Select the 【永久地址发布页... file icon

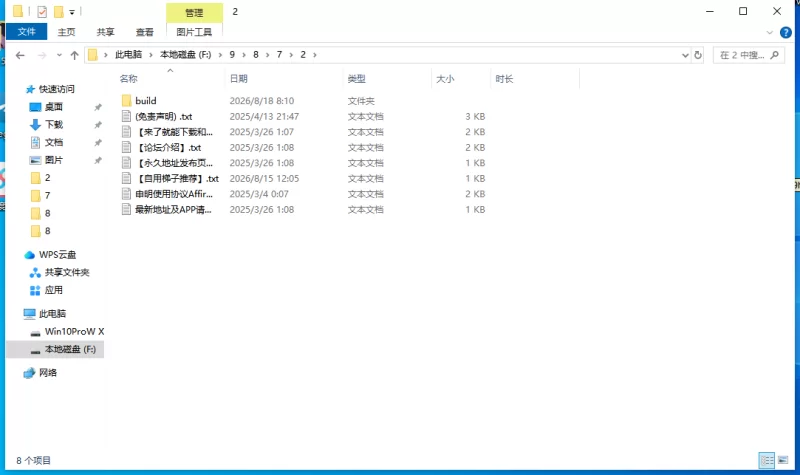(127, 163)
